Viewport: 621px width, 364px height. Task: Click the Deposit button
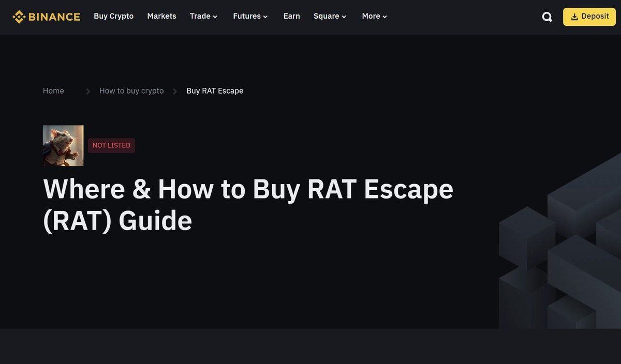[x=589, y=17]
